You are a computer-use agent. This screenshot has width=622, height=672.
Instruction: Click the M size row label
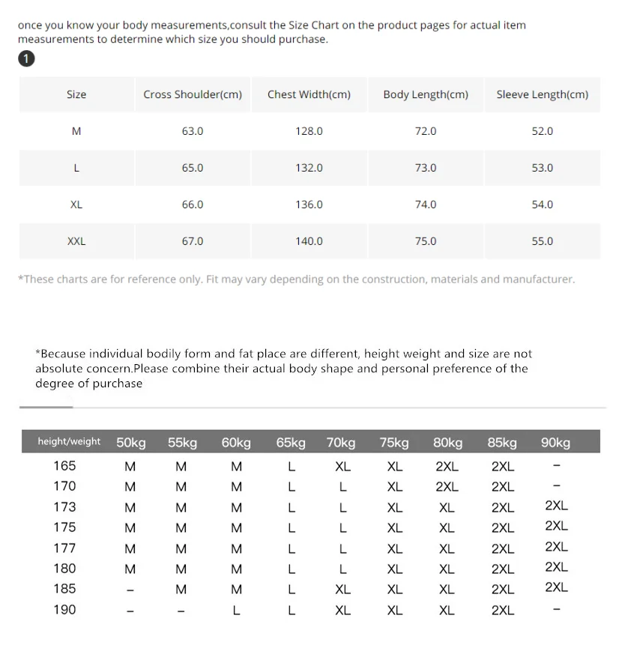pyautogui.click(x=76, y=131)
